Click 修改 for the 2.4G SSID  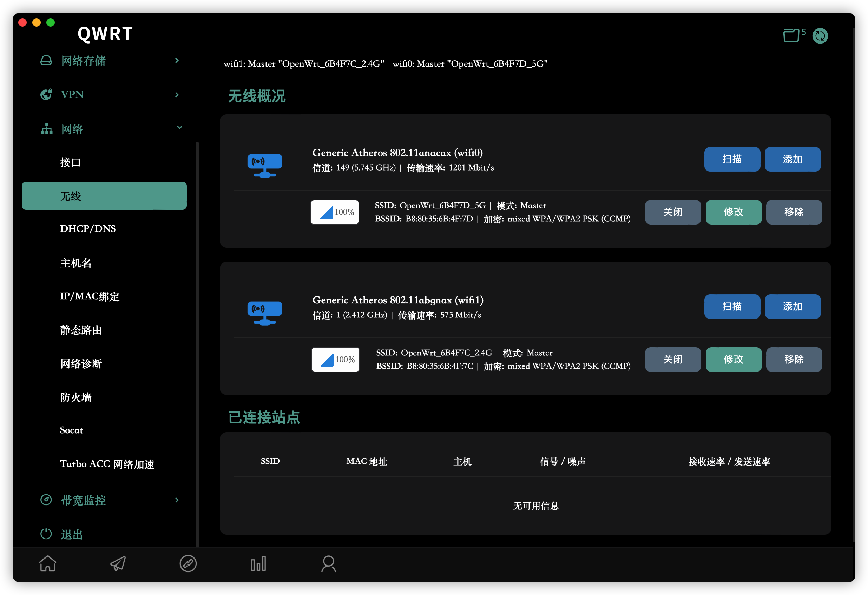pyautogui.click(x=733, y=360)
